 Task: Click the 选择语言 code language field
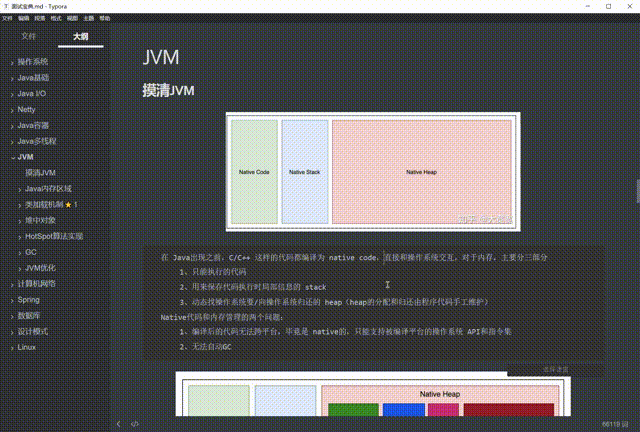coord(555,369)
